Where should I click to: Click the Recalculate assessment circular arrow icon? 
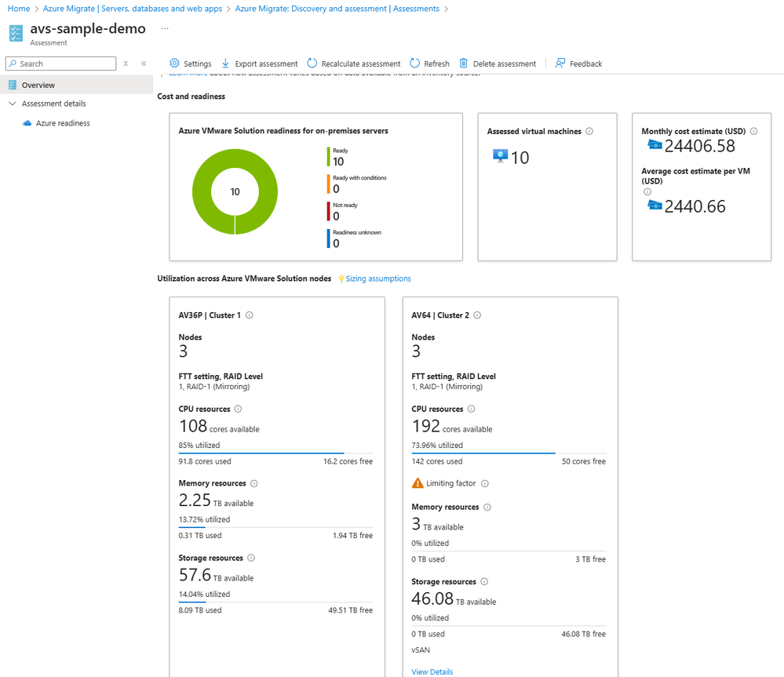tap(312, 63)
